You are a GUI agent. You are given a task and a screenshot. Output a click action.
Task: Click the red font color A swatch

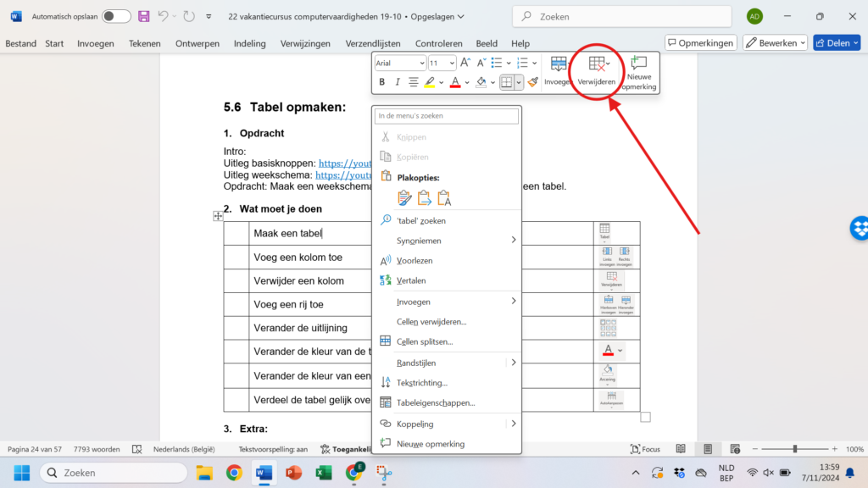tap(455, 82)
